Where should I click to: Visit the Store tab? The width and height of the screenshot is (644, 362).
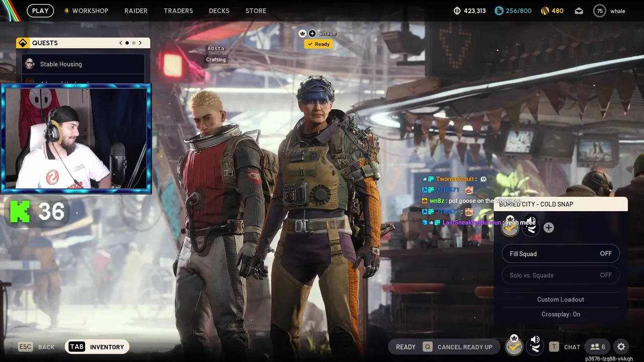click(x=256, y=11)
